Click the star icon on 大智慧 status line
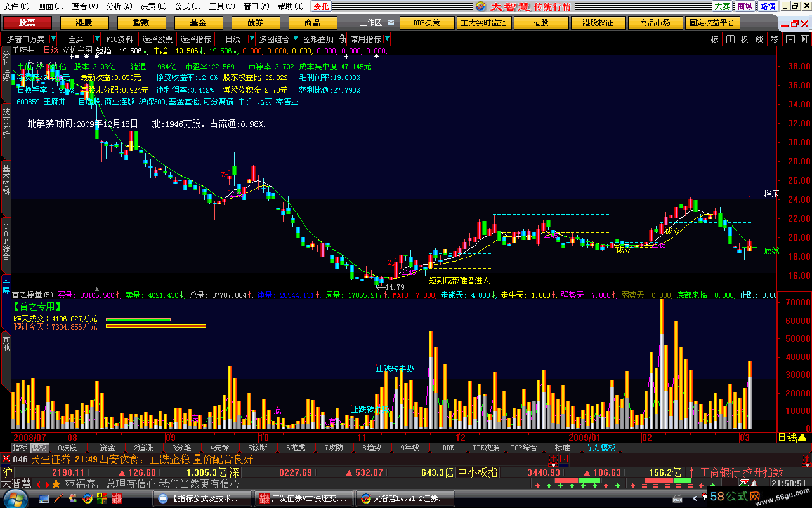Screen dimensions: 812x508 (x=56, y=484)
